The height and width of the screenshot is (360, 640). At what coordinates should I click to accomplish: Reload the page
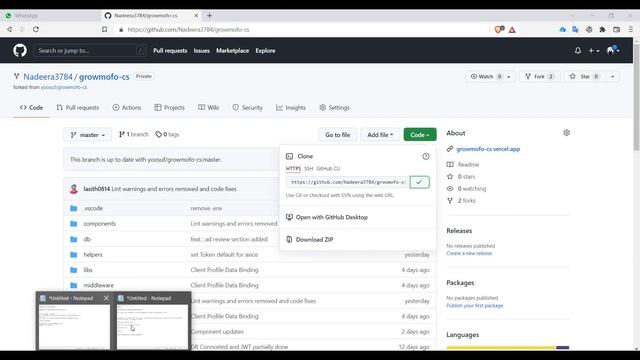click(x=36, y=29)
